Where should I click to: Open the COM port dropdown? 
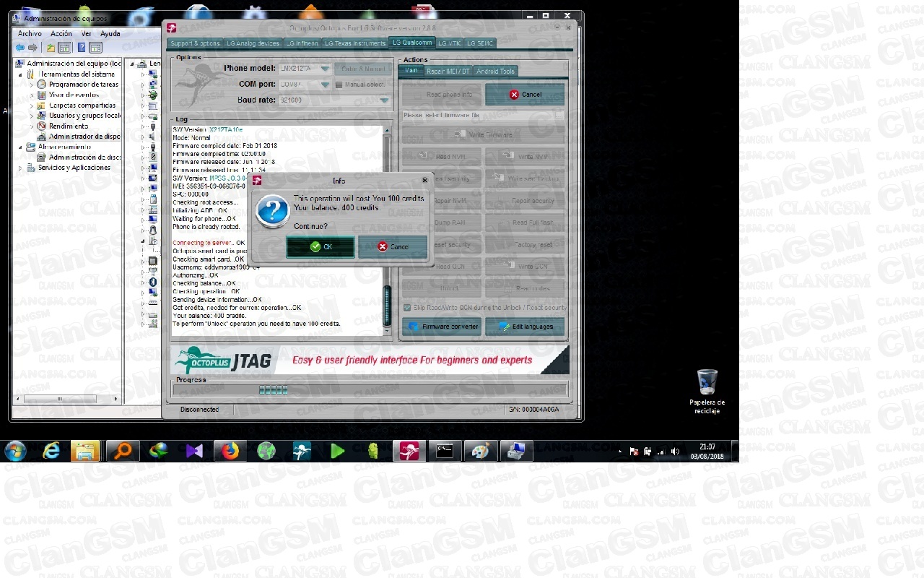point(325,85)
